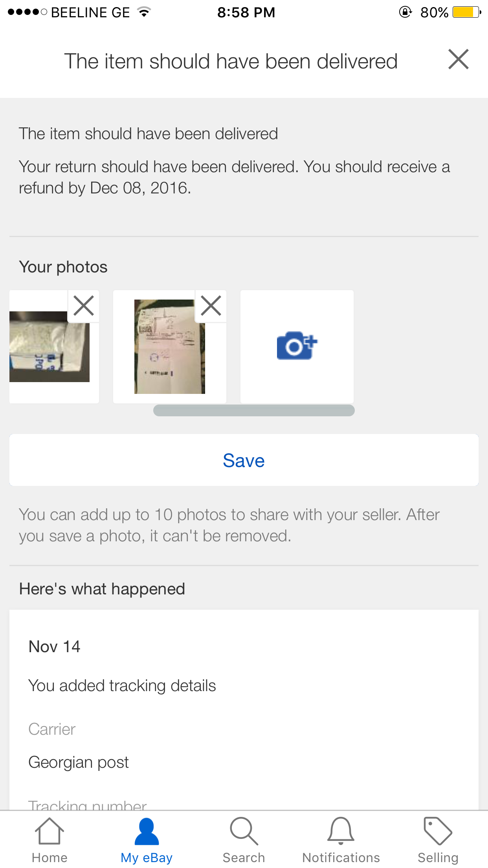Viewport: 488px width, 868px height.
Task: Remove the first uploaded package photo
Action: [83, 306]
